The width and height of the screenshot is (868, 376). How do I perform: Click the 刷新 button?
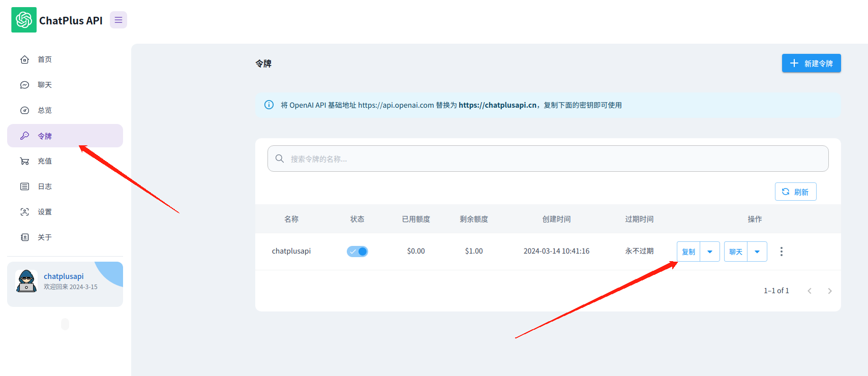click(x=796, y=192)
